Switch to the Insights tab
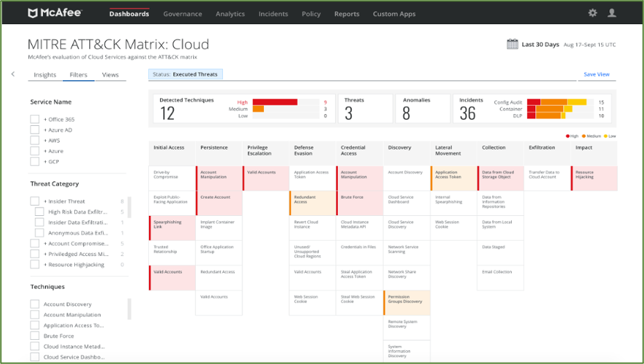Viewport: 644px width, 364px height. tap(45, 75)
